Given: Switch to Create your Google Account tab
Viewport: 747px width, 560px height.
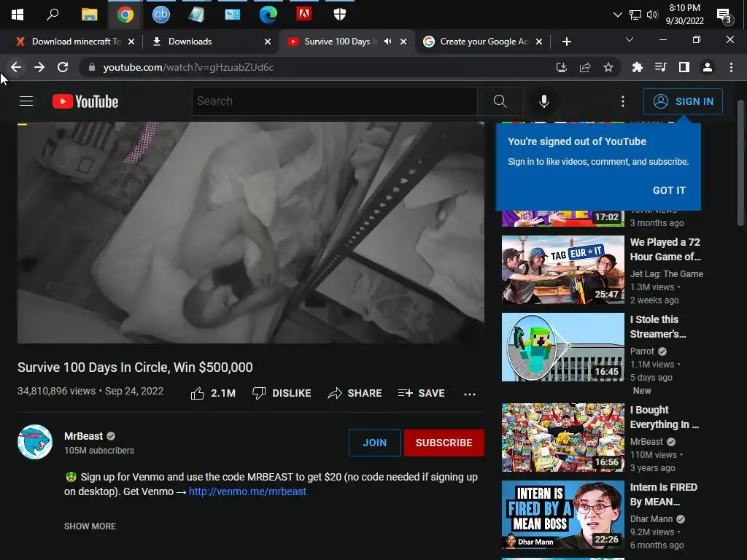Looking at the screenshot, I should [482, 42].
